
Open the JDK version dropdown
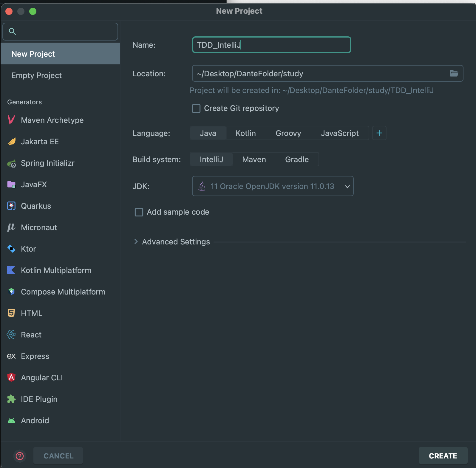coord(273,186)
